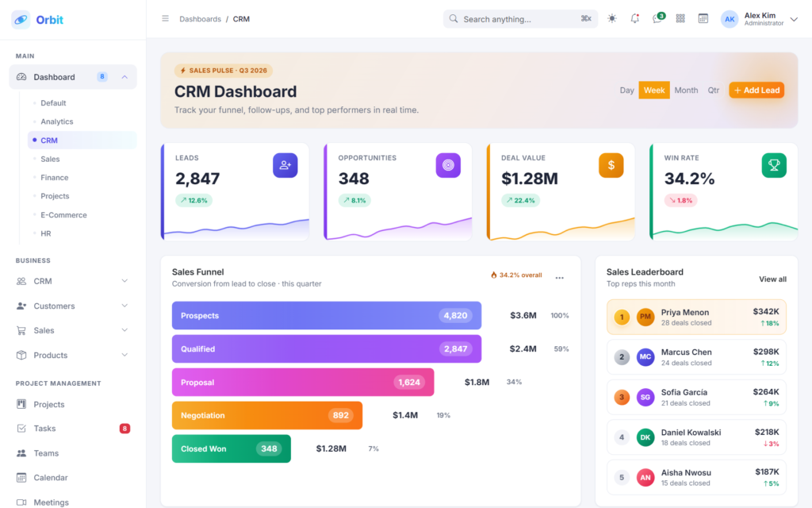Screen dimensions: 812x508
Task: Open the chat messages icon with badge
Action: [657, 18]
